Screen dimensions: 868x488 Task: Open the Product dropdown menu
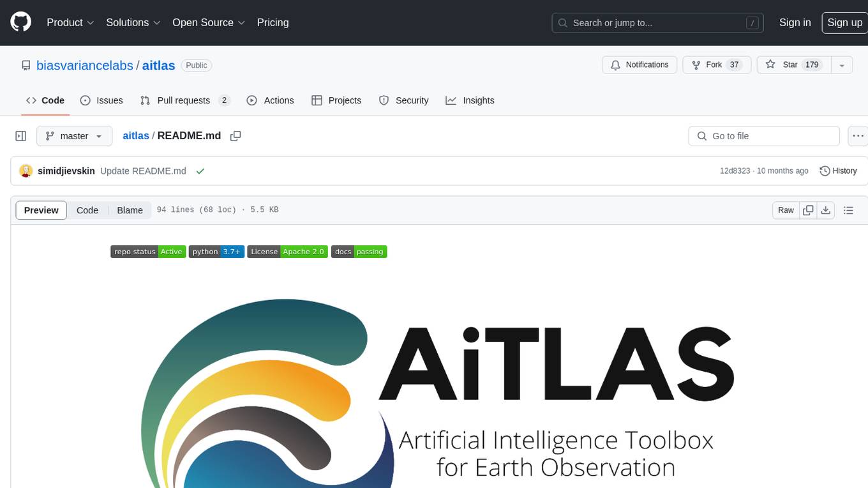pos(70,22)
